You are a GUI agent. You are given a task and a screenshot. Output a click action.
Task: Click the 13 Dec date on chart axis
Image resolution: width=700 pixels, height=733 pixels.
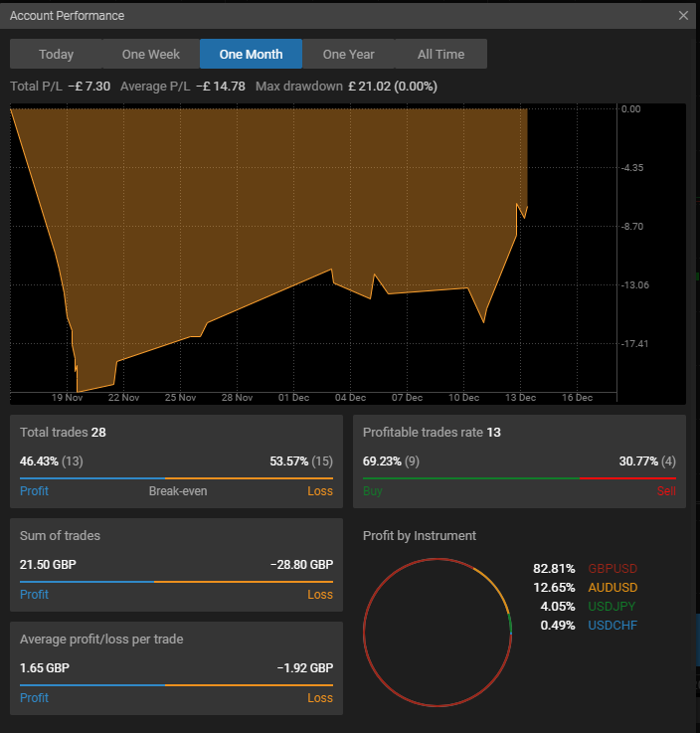pyautogui.click(x=520, y=398)
